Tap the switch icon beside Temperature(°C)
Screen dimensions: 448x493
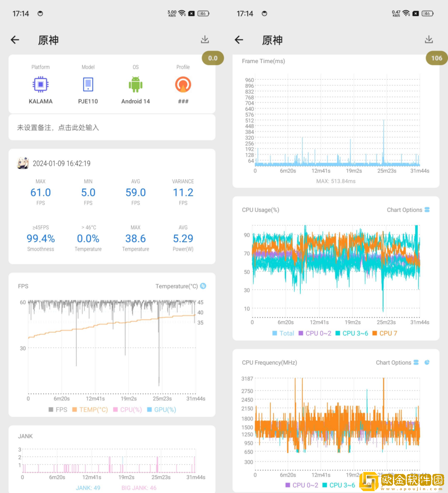pos(203,286)
